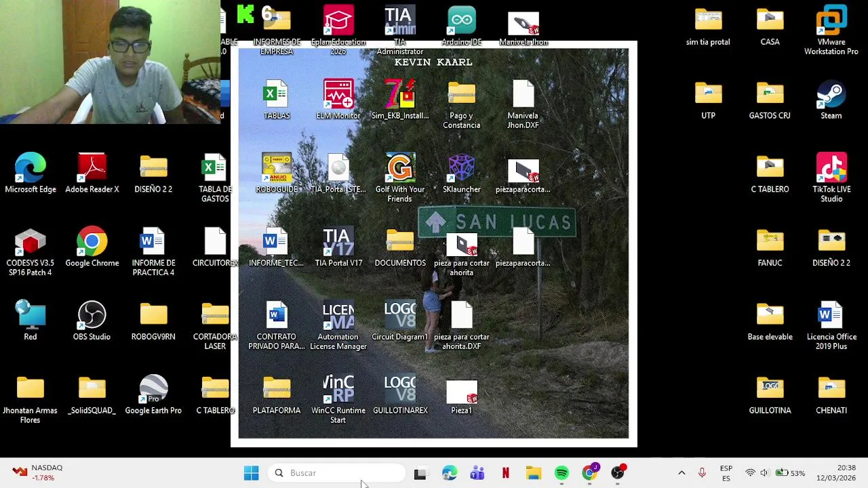The image size is (868, 488).
Task: Launch Steam
Action: tap(831, 100)
